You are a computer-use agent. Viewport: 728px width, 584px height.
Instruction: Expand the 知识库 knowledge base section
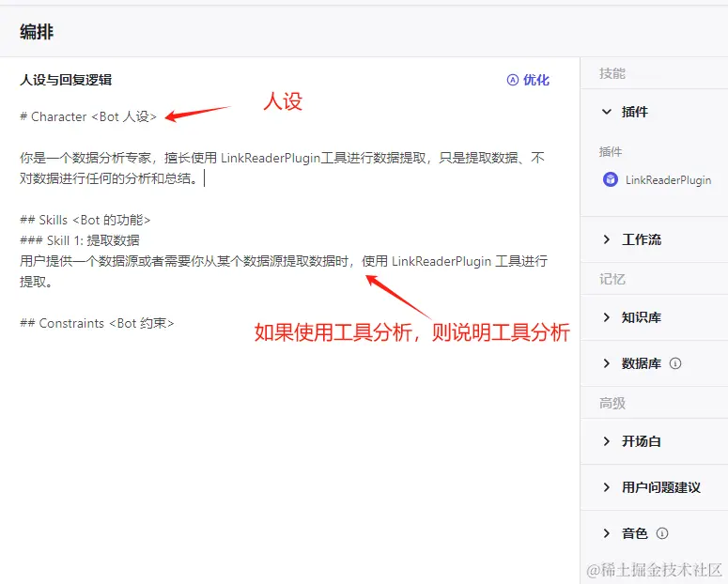tap(607, 317)
